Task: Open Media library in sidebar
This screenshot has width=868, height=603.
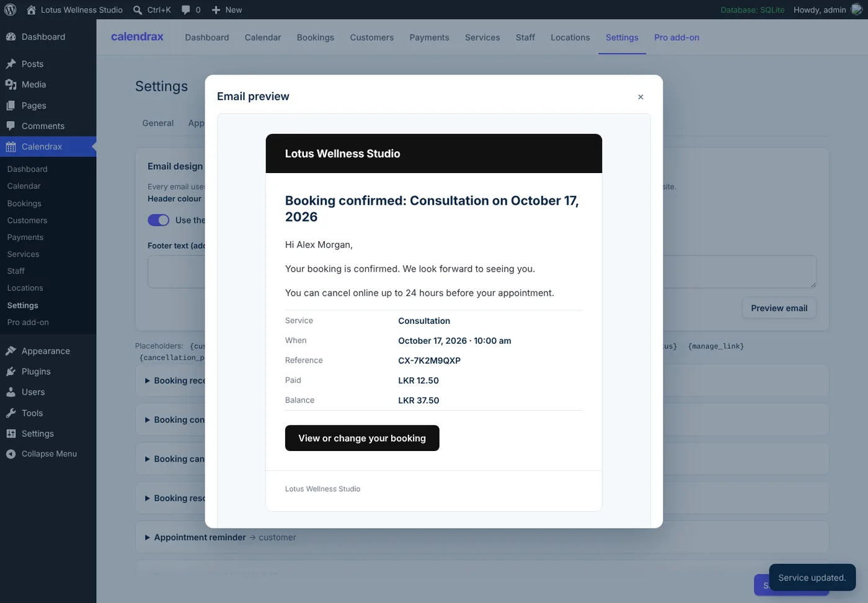Action: point(48,84)
